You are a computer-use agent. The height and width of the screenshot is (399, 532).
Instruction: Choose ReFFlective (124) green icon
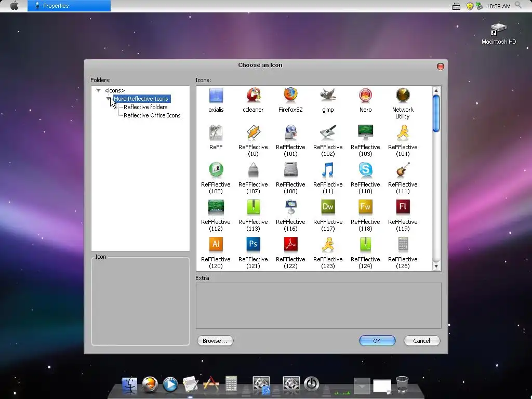click(x=365, y=245)
